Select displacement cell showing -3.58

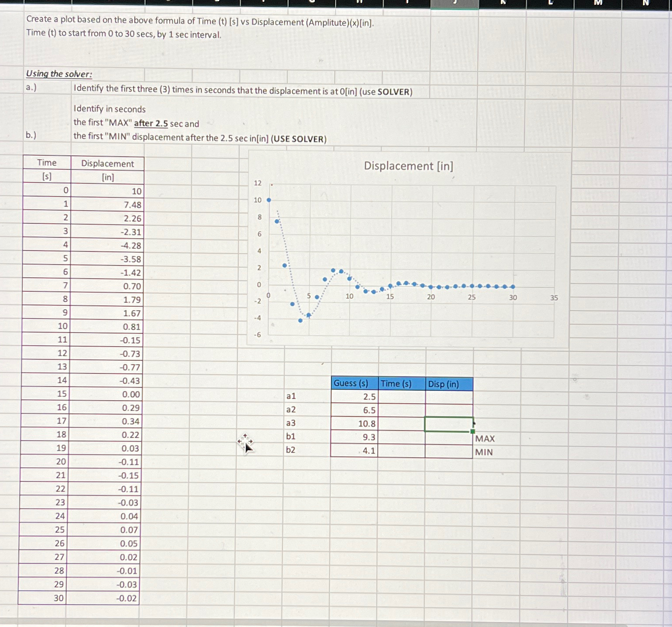(107, 259)
